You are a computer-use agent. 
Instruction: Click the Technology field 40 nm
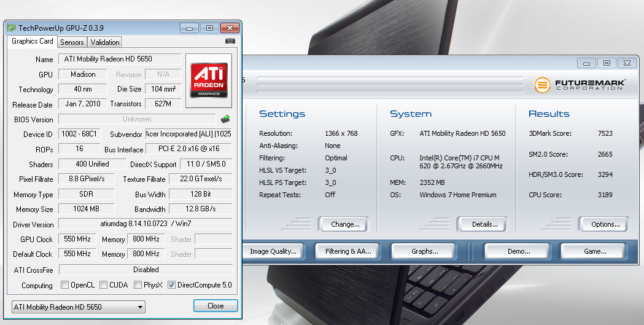click(x=82, y=89)
